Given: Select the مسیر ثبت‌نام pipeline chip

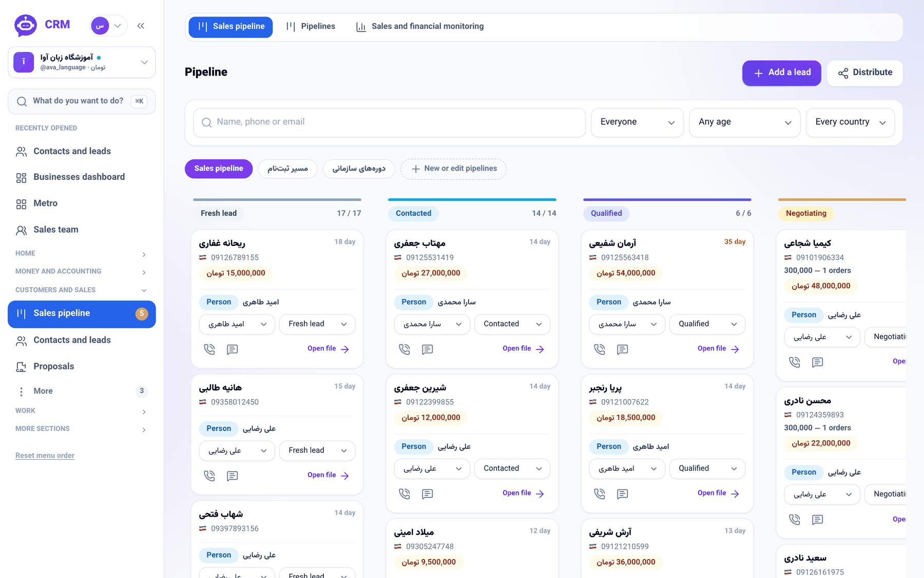Looking at the screenshot, I should [287, 169].
